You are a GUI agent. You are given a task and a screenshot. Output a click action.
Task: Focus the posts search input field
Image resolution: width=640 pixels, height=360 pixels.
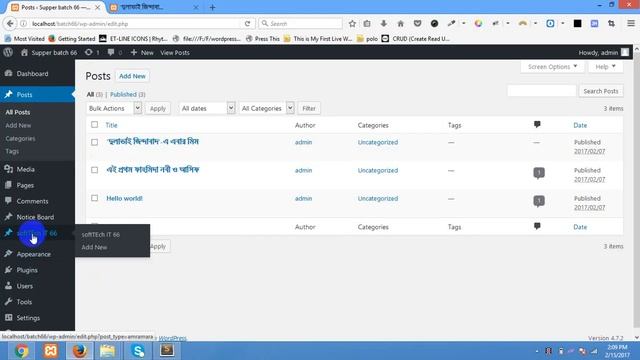(542, 91)
